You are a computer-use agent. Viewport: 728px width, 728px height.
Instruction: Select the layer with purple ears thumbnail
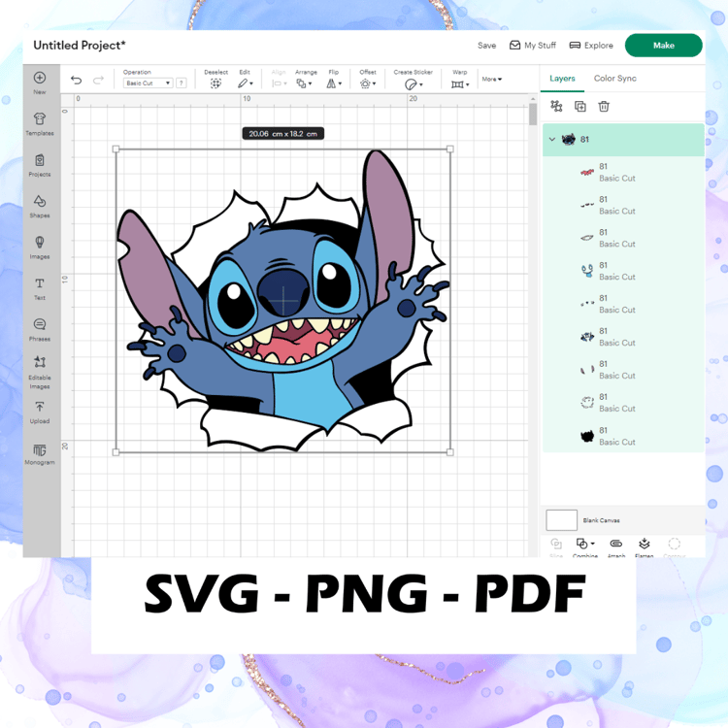(x=623, y=370)
